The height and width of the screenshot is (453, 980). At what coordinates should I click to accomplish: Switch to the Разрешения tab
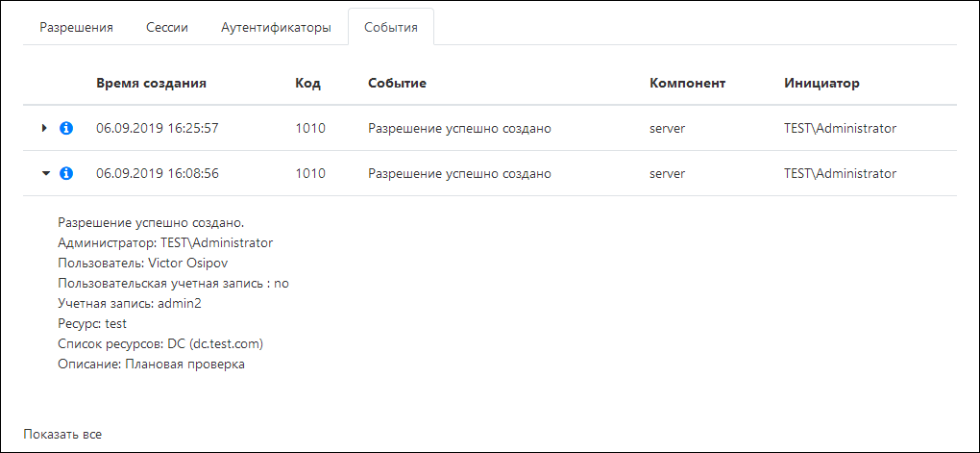[x=76, y=27]
